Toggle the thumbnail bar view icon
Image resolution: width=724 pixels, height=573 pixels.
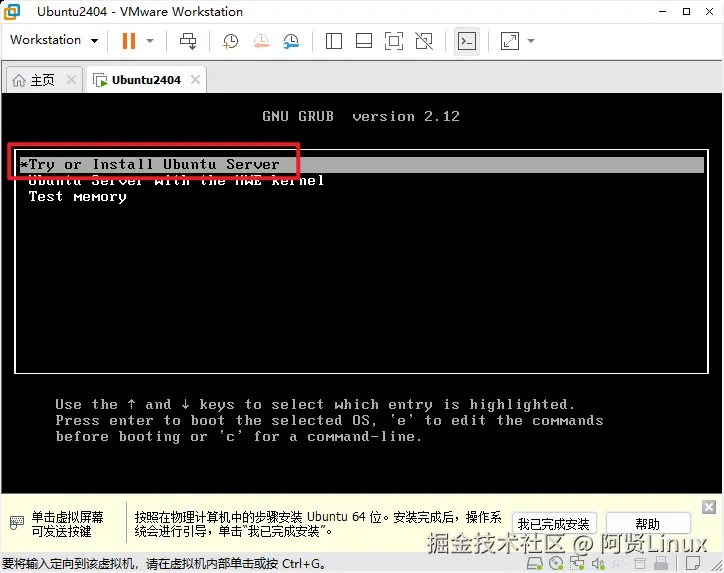(364, 41)
